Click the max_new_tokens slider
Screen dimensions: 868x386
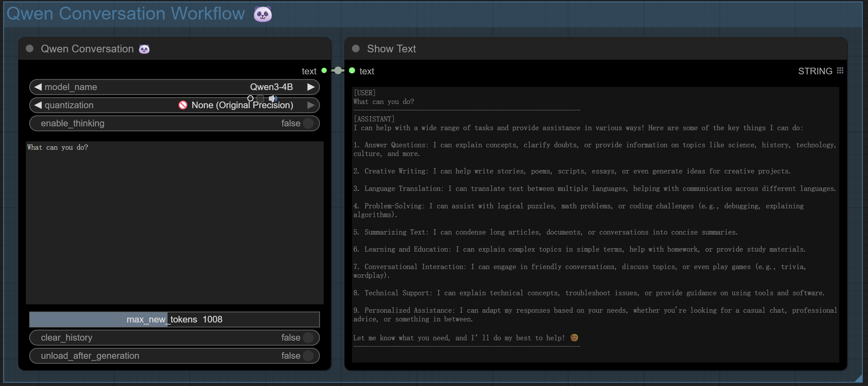[175, 319]
